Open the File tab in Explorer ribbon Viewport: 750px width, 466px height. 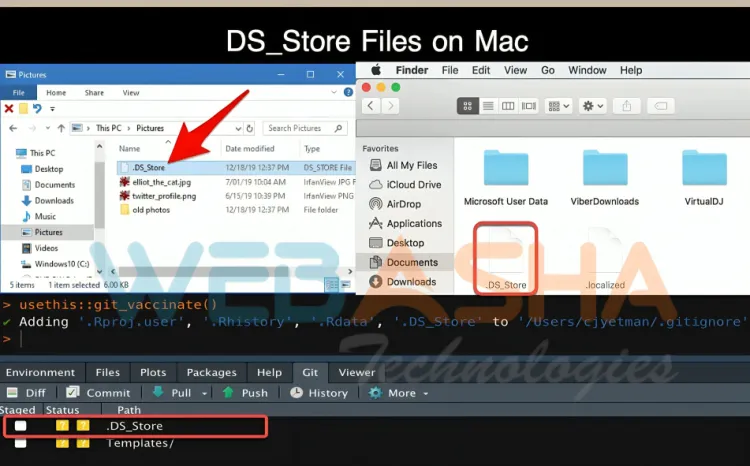point(19,92)
